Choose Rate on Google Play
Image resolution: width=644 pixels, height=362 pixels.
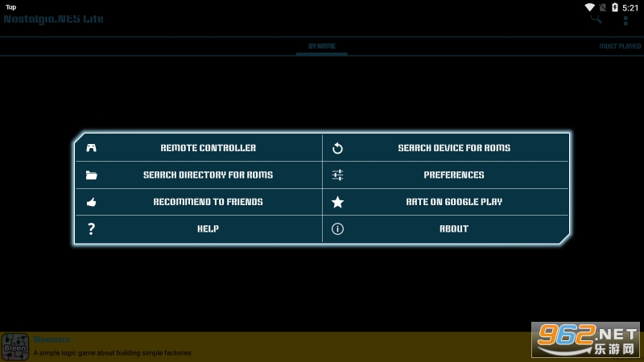click(x=446, y=202)
